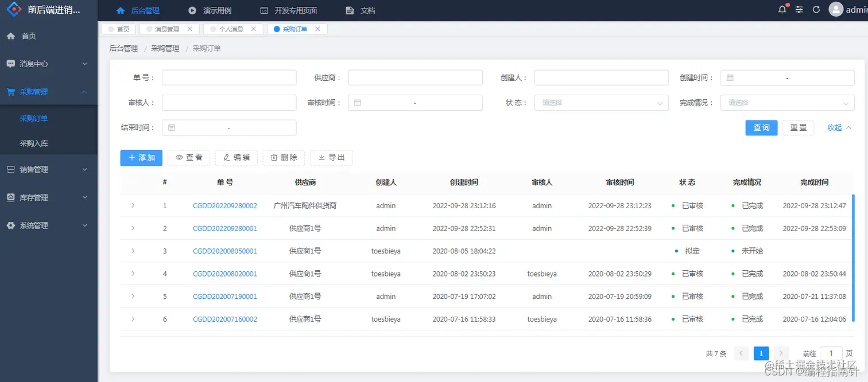Click the calendar icon in 结束时间 field

[x=171, y=127]
